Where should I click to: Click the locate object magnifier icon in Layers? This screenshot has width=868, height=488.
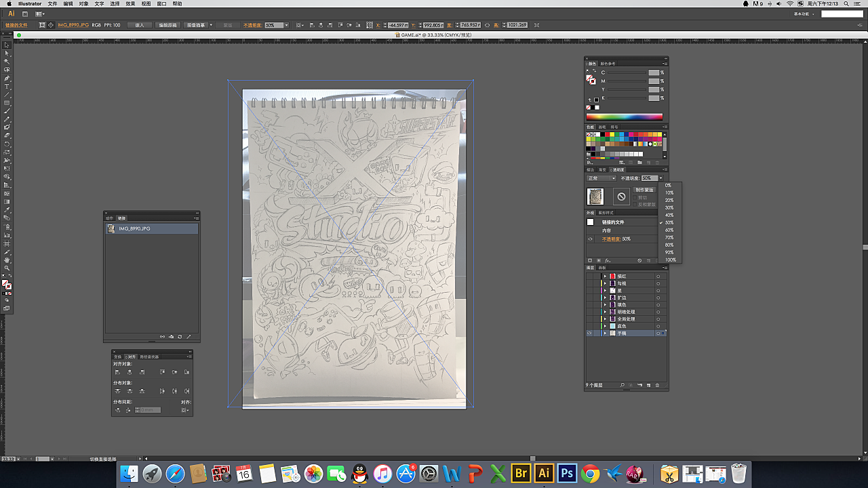point(622,385)
